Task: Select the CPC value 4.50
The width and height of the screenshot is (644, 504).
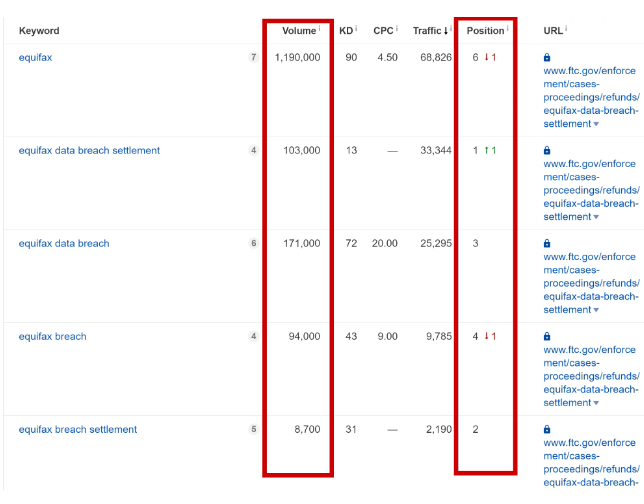Action: [x=388, y=58]
